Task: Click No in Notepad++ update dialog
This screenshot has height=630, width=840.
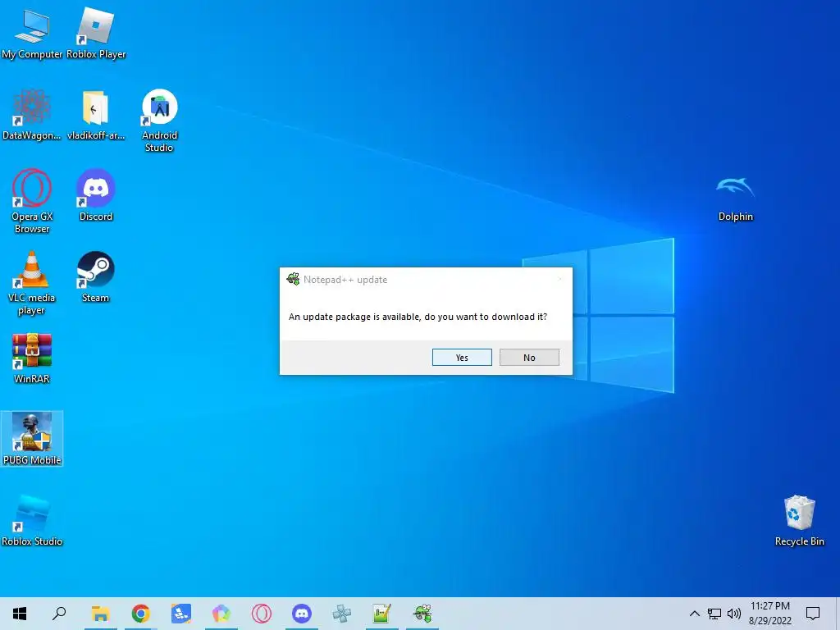Action: coord(529,358)
